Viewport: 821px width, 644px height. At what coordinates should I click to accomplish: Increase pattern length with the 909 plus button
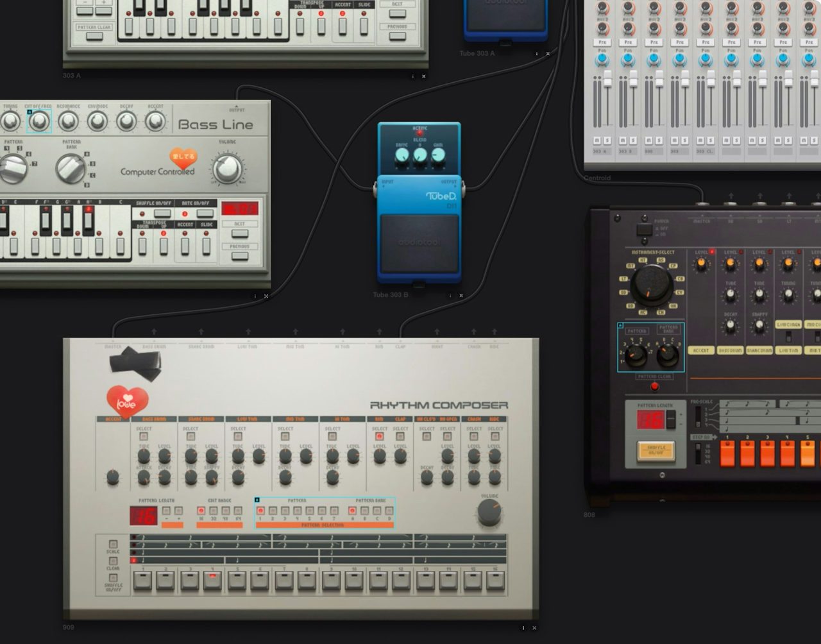click(178, 511)
